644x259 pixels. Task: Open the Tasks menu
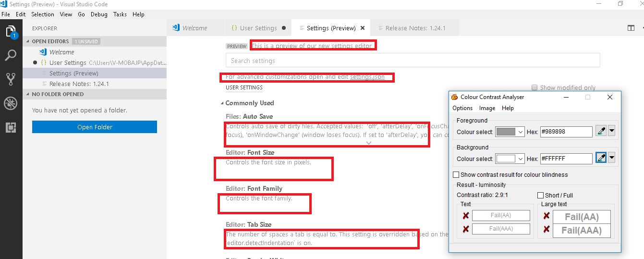[120, 14]
